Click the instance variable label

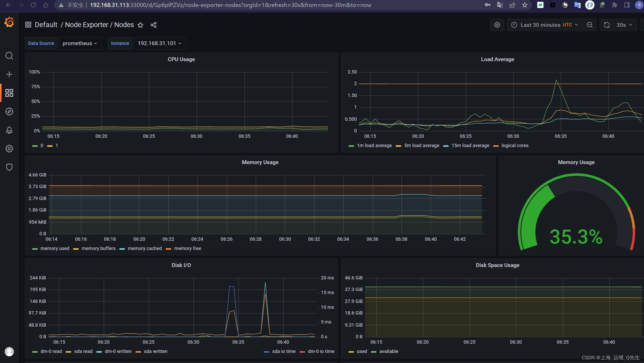[120, 43]
